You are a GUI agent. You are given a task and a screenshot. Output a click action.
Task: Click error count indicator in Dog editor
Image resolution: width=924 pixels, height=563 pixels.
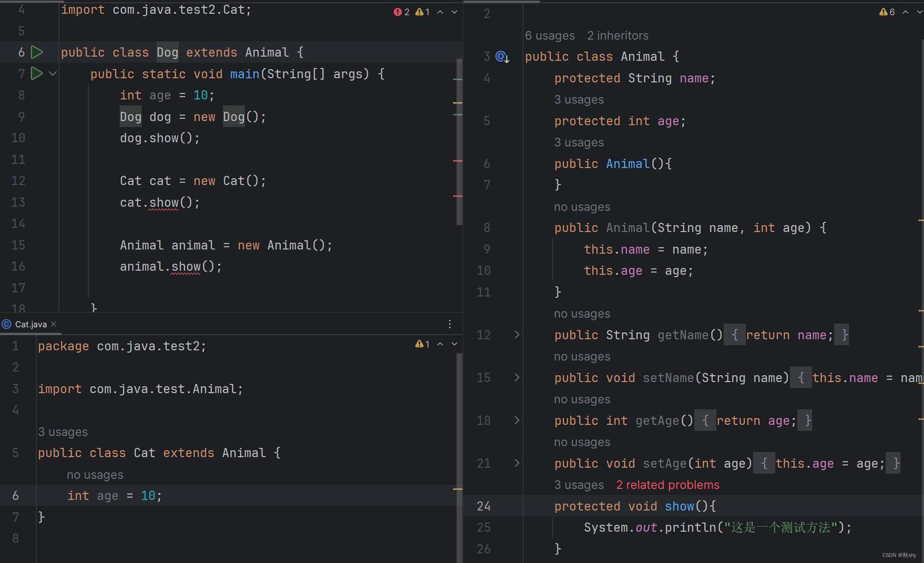click(401, 12)
